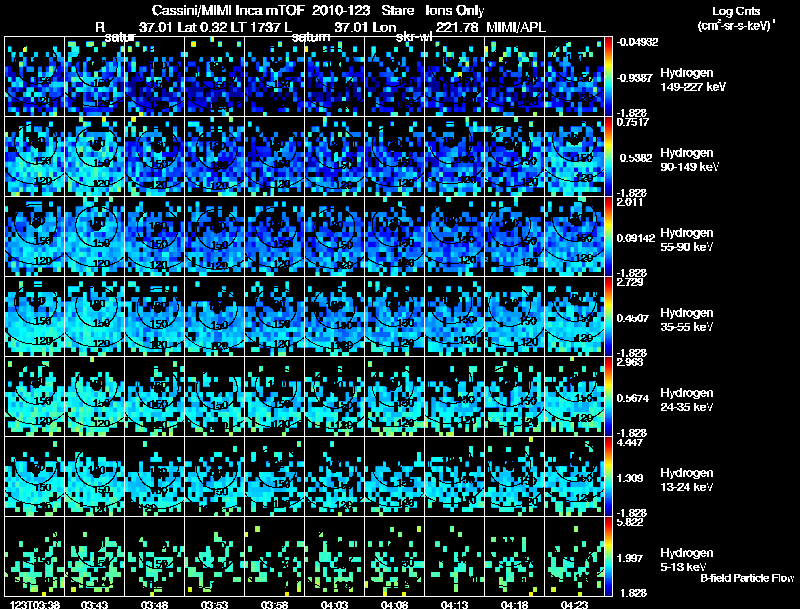Screen dimensions: 800x609
Task: Select the 03:43 time axis label
Action: [x=94, y=604]
